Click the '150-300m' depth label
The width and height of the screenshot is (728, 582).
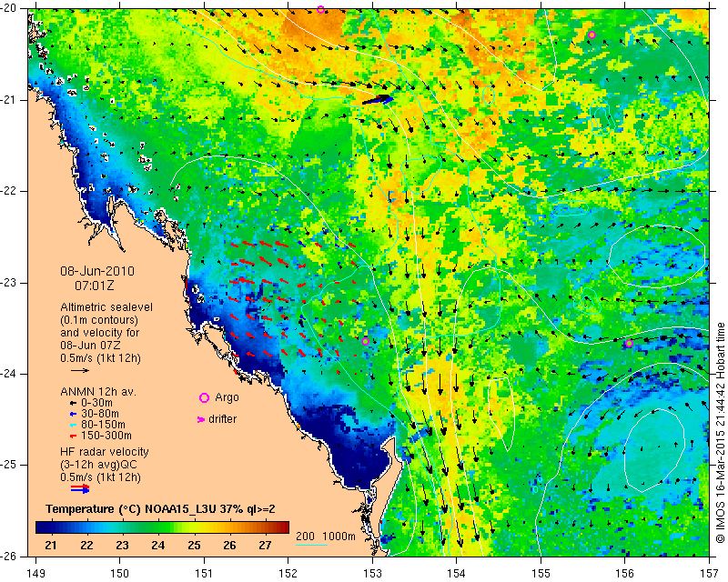[x=106, y=436]
